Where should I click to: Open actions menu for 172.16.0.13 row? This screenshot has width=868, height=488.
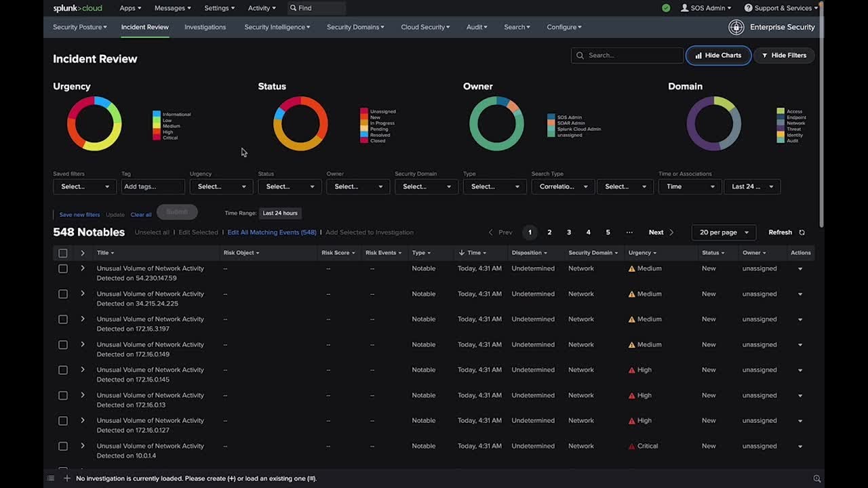click(x=800, y=396)
